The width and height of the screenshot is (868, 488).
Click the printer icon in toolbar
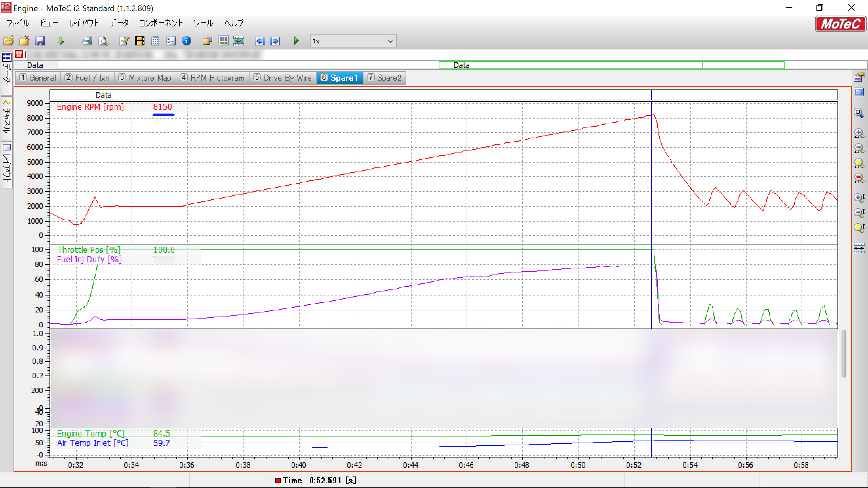[87, 41]
